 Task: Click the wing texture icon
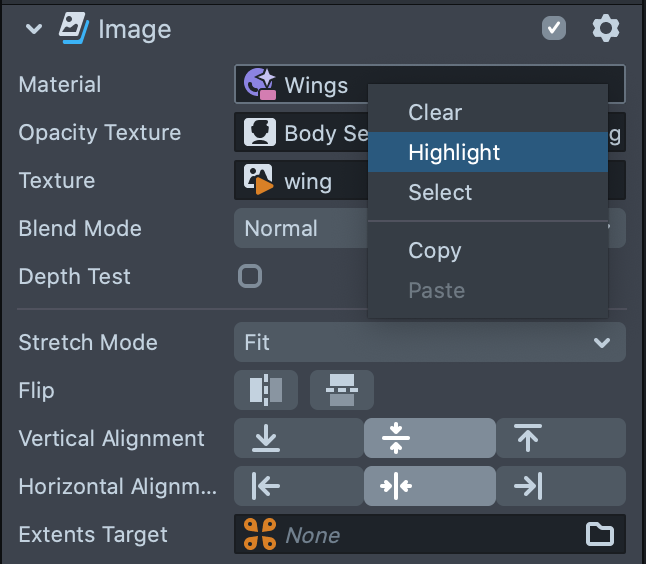tap(260, 180)
